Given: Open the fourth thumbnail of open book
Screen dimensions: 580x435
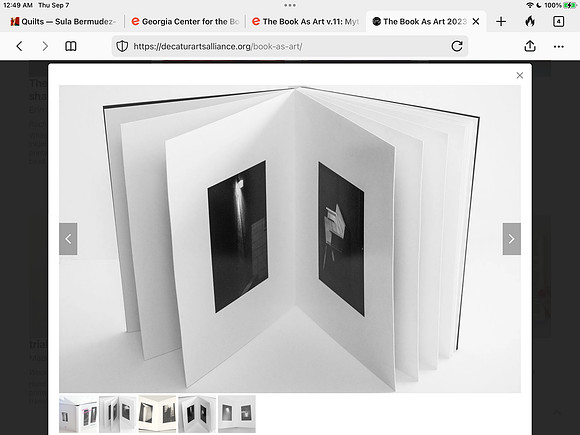Looking at the screenshot, I should pos(197,414).
